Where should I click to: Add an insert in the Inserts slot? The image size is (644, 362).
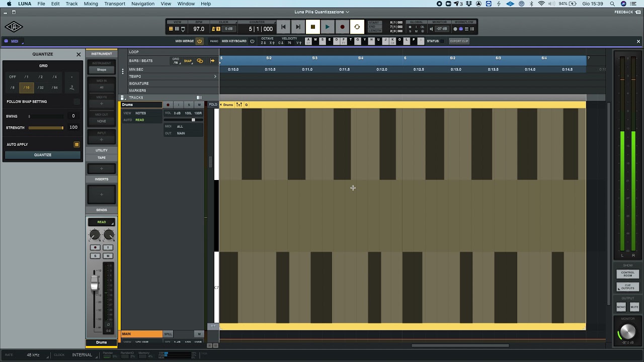(102, 195)
